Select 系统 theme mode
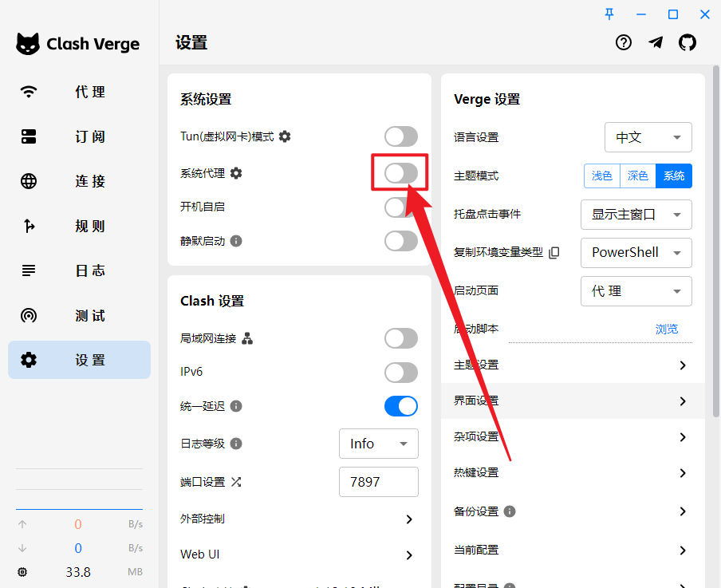The image size is (721, 588). point(674,176)
